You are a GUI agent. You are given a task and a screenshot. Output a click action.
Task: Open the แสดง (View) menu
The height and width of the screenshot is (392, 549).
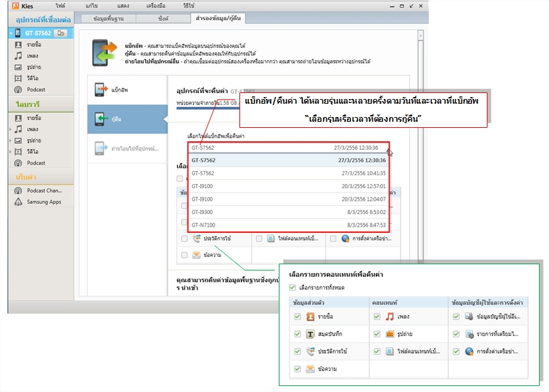(x=123, y=6)
